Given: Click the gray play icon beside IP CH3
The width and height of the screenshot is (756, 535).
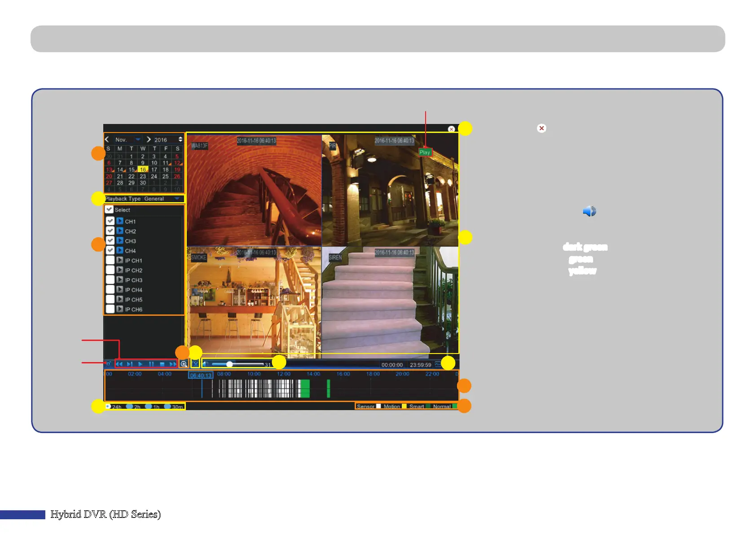Looking at the screenshot, I should click(120, 280).
